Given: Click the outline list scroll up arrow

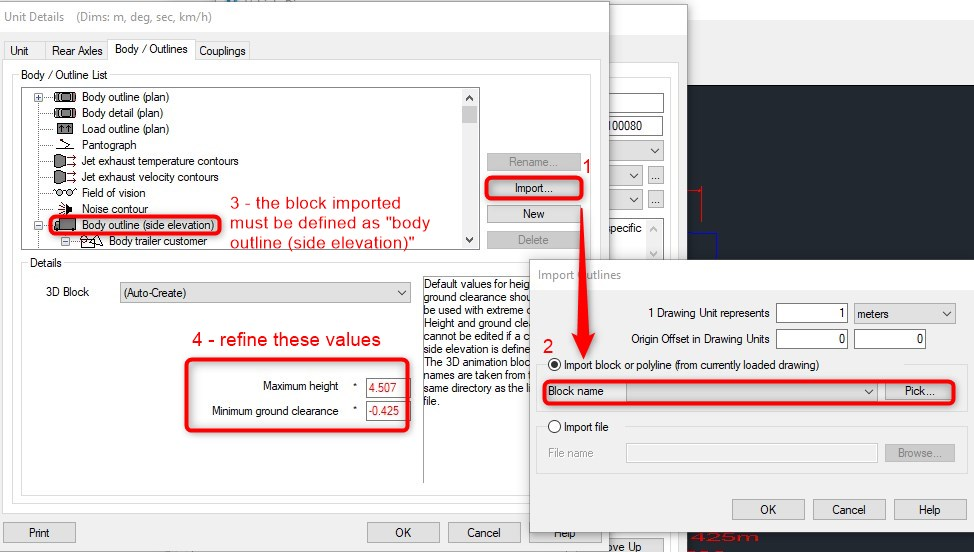Looking at the screenshot, I should (470, 97).
